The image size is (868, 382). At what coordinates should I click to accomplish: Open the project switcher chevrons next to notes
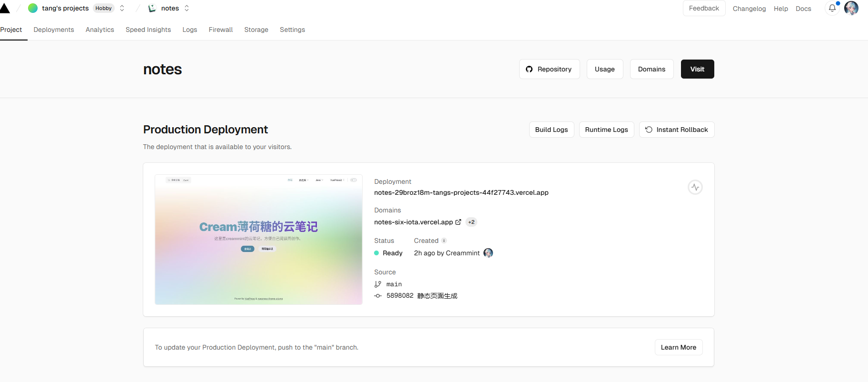[187, 8]
